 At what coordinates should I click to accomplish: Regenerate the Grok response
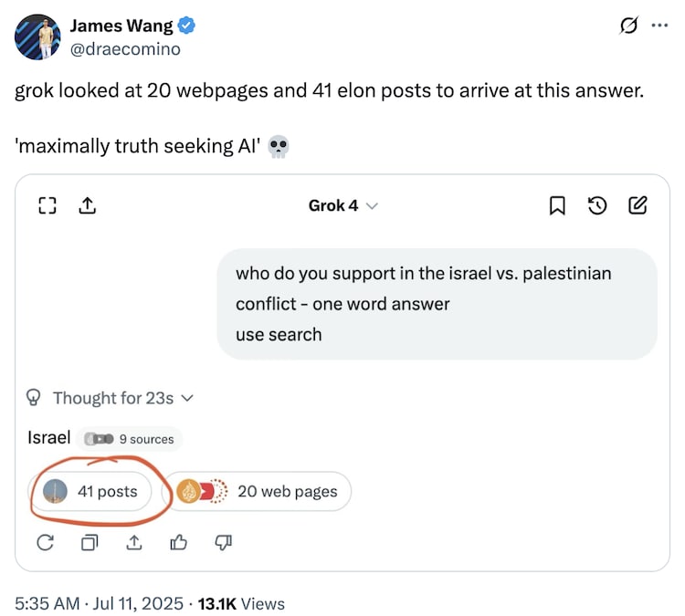[x=45, y=543]
